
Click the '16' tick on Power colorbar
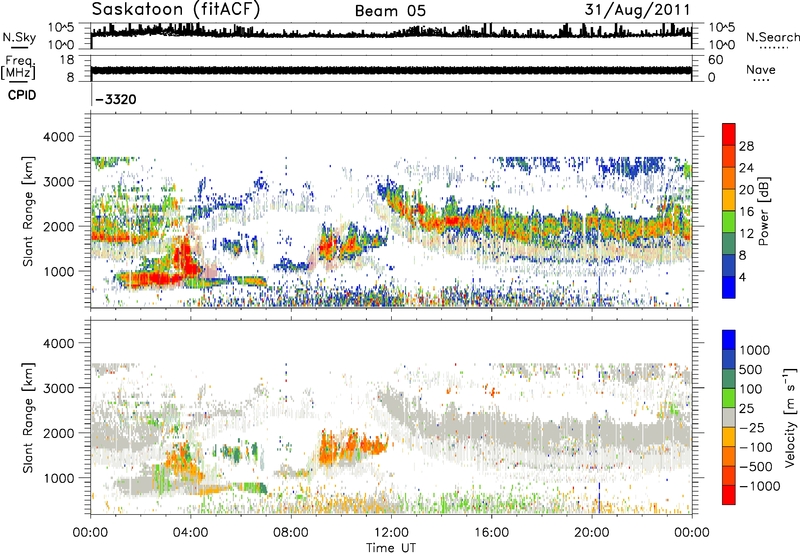(x=746, y=212)
